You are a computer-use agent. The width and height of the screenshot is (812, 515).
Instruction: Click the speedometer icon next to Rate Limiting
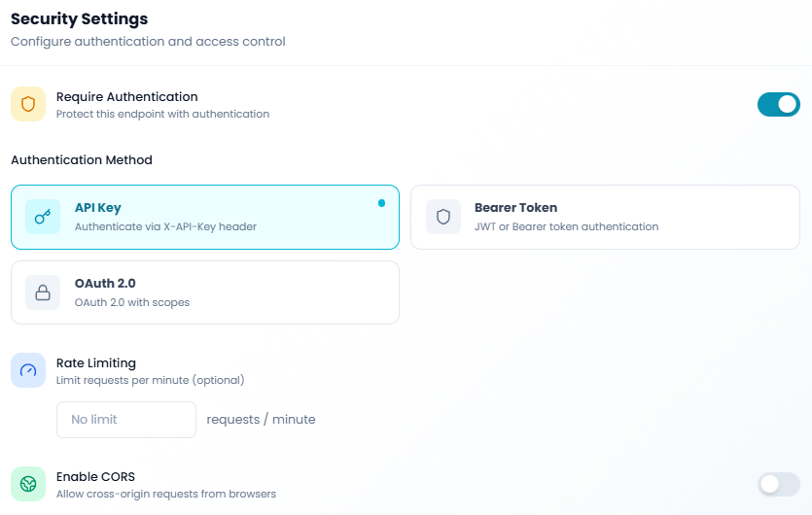pos(28,370)
